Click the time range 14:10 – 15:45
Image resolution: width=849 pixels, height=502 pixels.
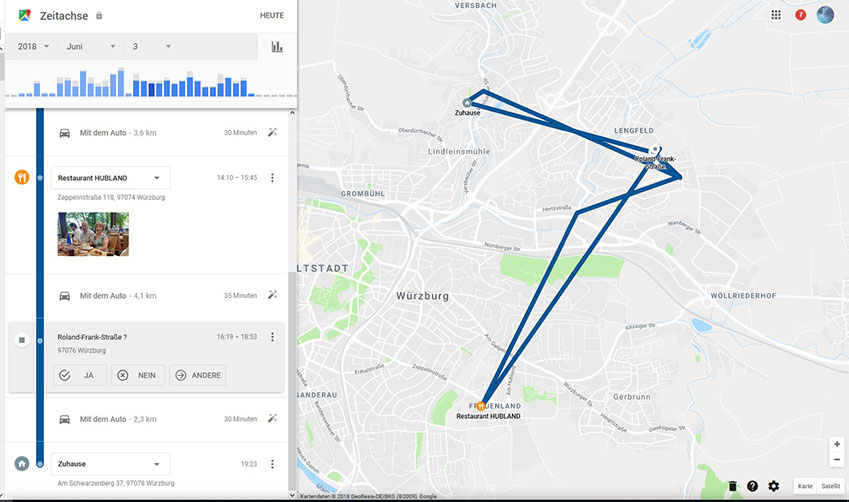[x=237, y=178]
